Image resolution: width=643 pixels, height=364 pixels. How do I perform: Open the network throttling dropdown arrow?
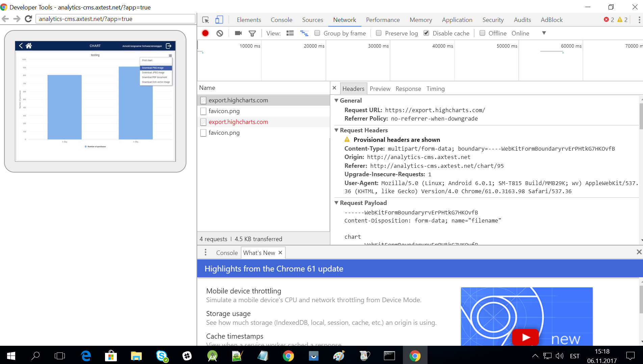click(544, 33)
